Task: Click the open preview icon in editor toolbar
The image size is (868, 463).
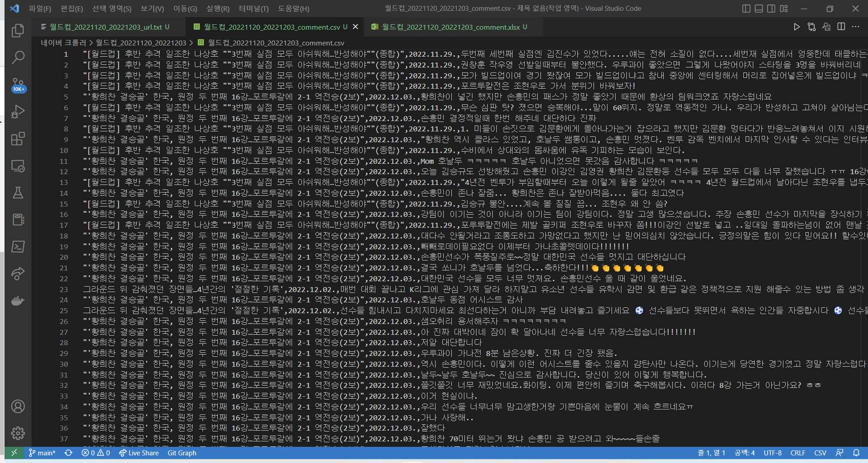Action: (x=826, y=27)
